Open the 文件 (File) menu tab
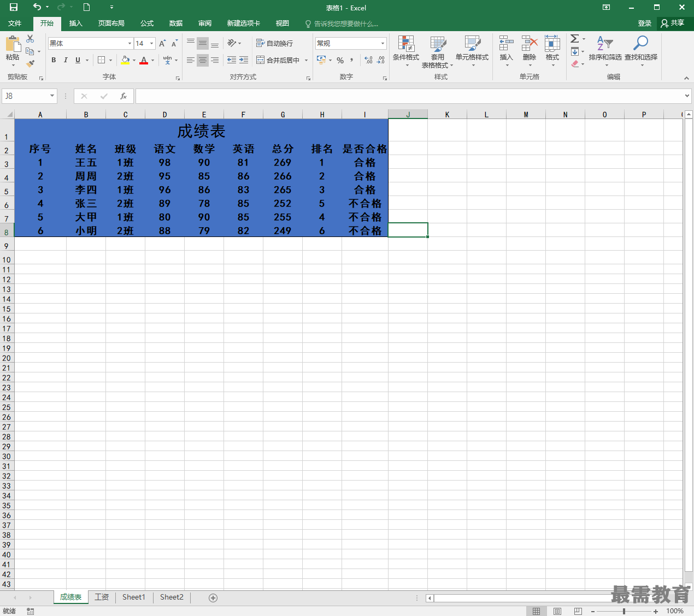This screenshot has height=616, width=694. pos(15,23)
